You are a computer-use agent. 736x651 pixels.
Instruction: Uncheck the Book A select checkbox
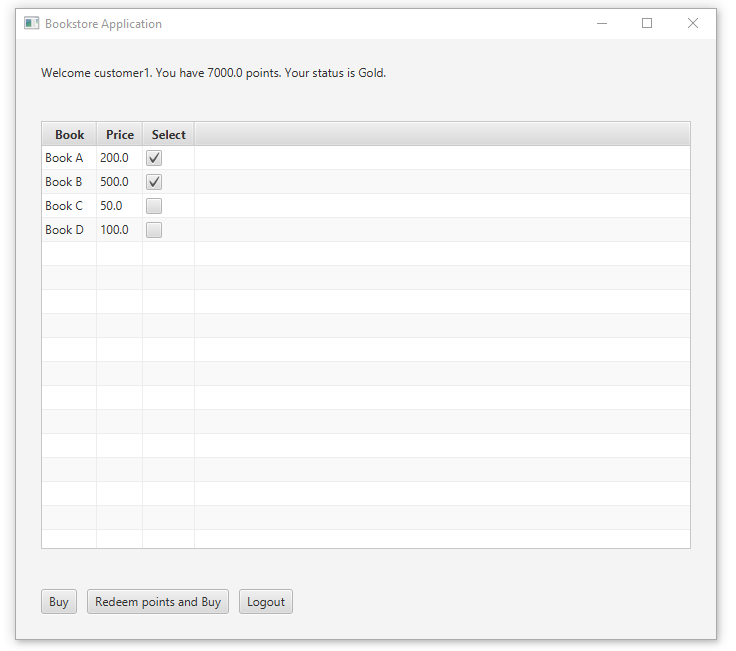tap(154, 158)
